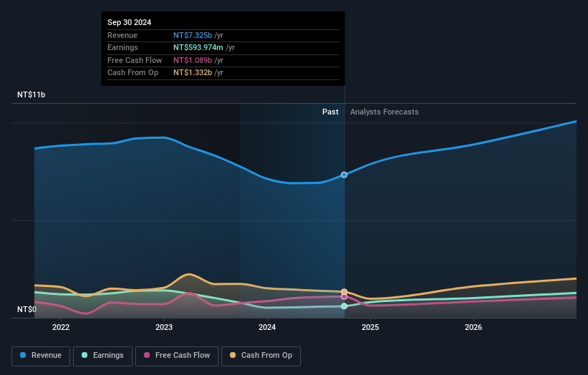This screenshot has width=588, height=375.
Task: Click the Free Cash Flow label in tooltip
Action: [x=135, y=60]
